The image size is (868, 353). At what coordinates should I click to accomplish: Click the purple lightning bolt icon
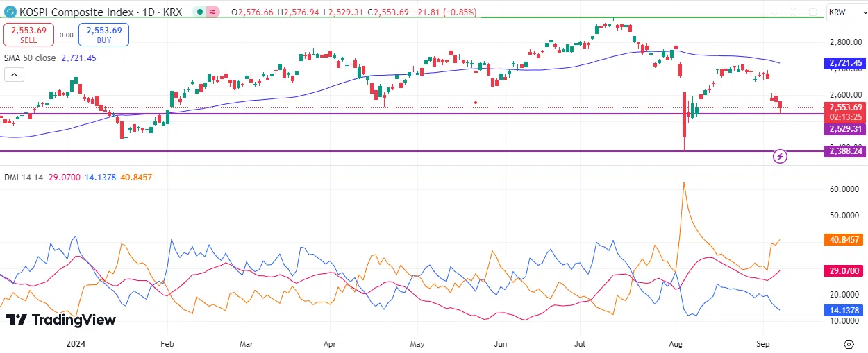(780, 157)
